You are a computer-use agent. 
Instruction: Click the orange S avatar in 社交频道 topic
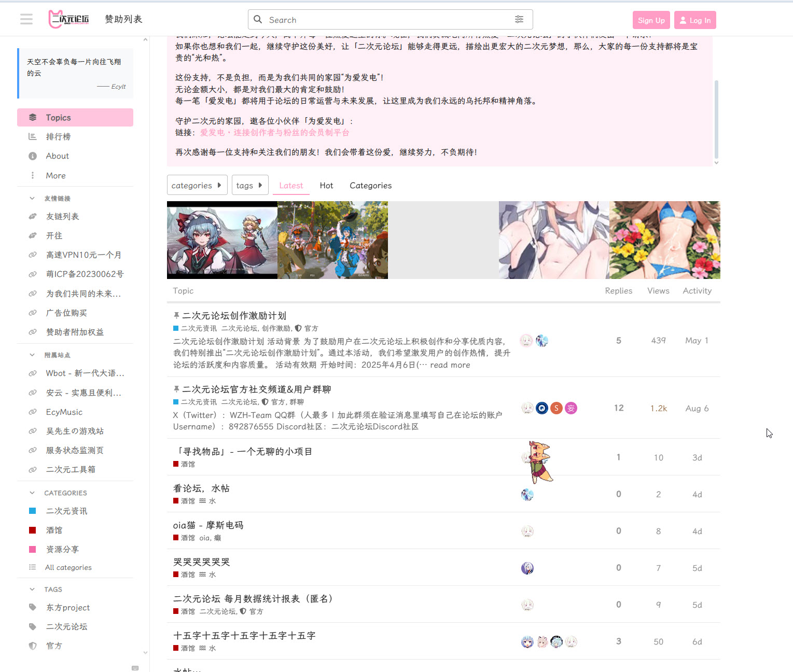[x=557, y=408]
